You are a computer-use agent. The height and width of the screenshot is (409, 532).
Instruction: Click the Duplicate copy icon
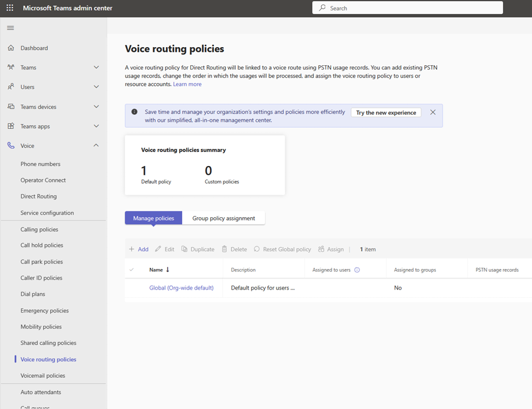click(x=184, y=249)
